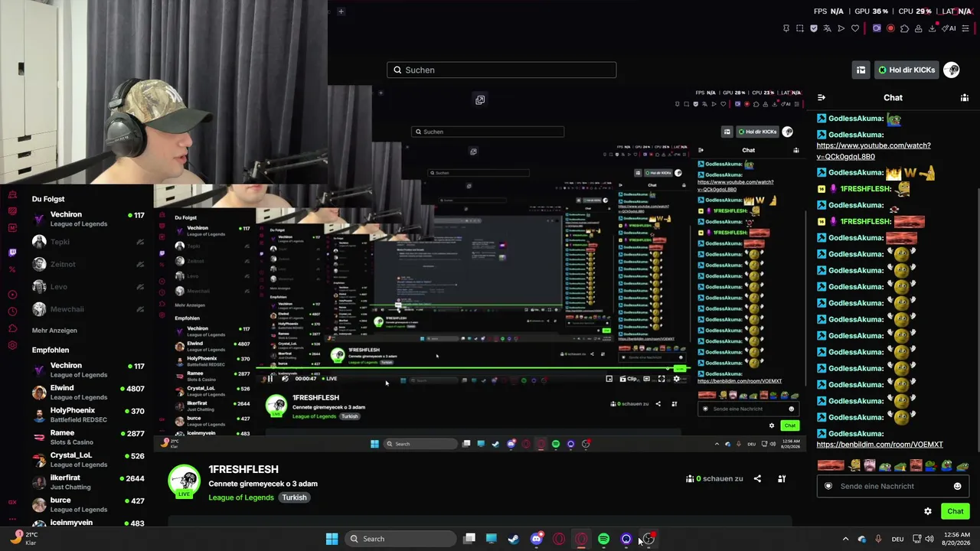Click the Windows taskbar Search box

click(402, 539)
